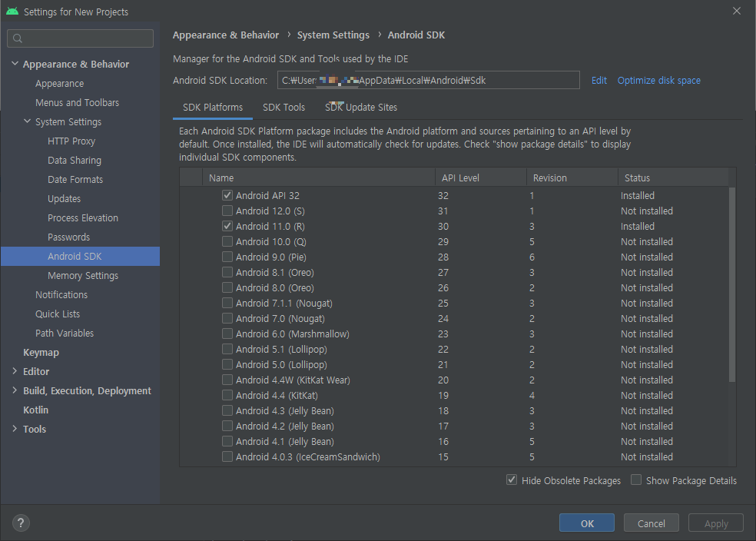Click Edit SDK location link
The image size is (756, 541).
(599, 81)
